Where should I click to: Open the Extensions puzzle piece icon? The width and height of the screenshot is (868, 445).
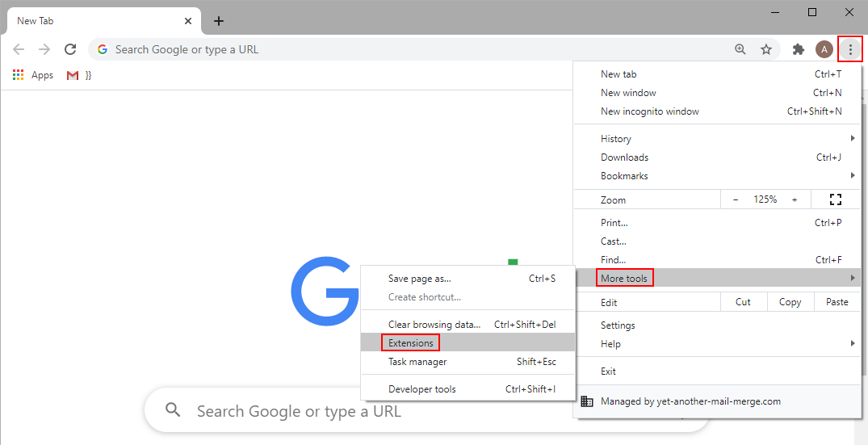click(799, 49)
